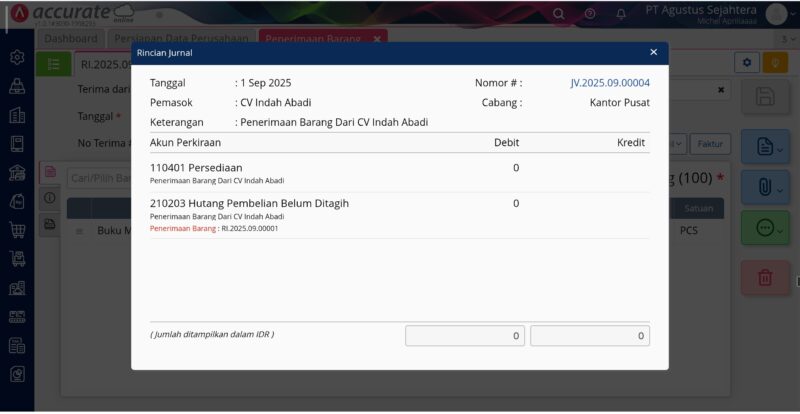This screenshot has height=414, width=800.
Task: Click the debit total field
Action: [464, 336]
